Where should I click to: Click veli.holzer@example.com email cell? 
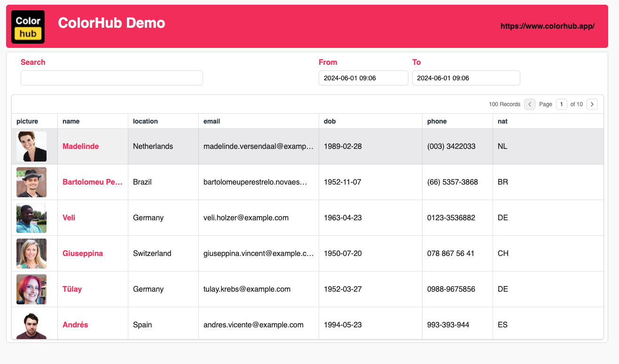click(246, 218)
